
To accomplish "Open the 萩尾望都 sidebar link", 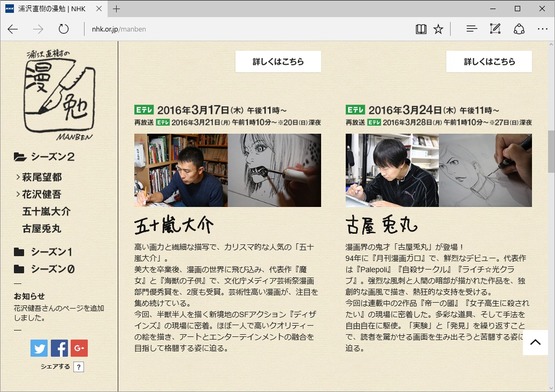I will (x=42, y=177).
